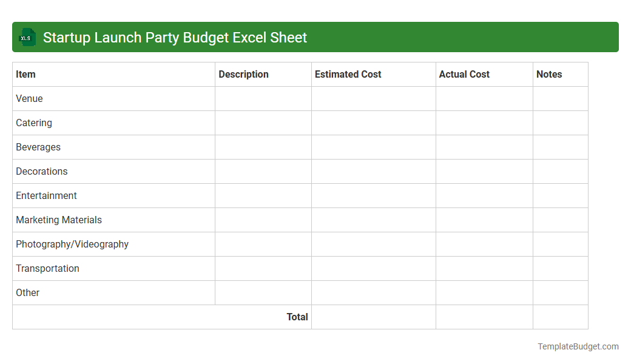This screenshot has width=631, height=364.
Task: Click the Decorations row label
Action: pyautogui.click(x=41, y=171)
